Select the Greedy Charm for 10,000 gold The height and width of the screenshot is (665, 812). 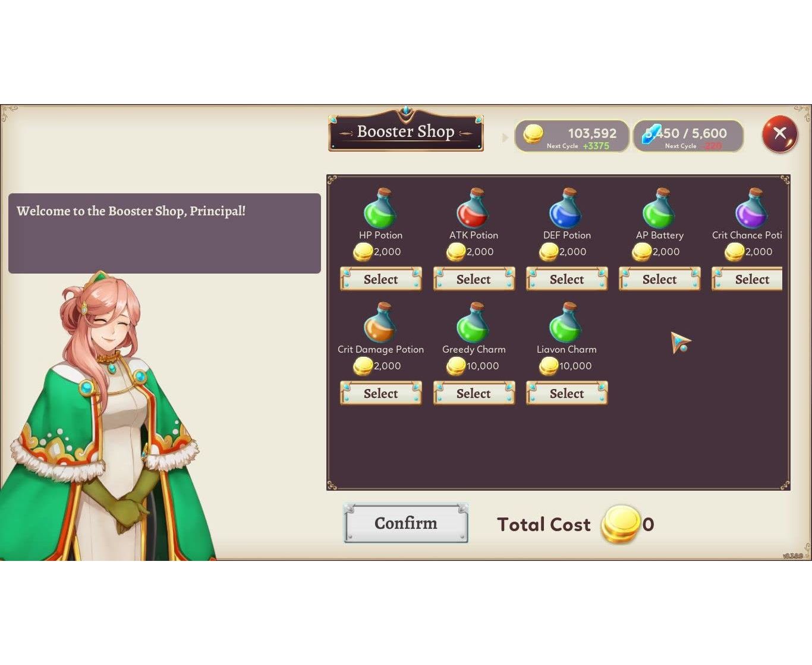(474, 393)
